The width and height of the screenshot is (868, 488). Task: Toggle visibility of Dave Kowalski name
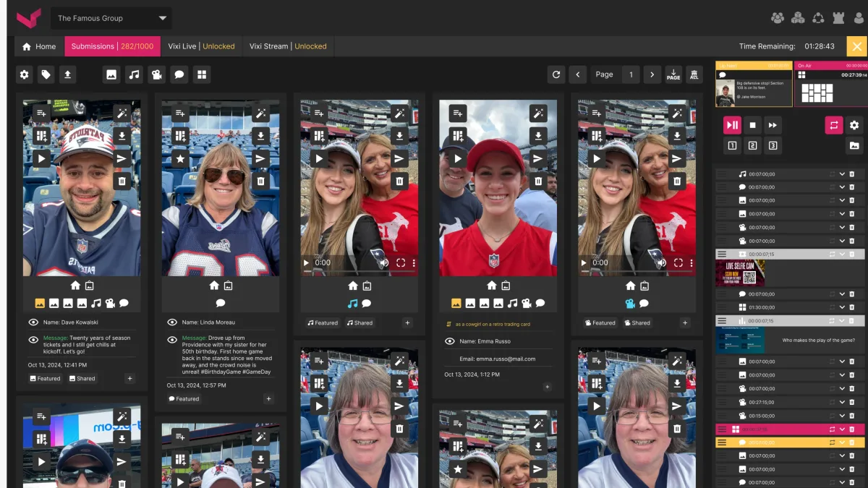[33, 322]
